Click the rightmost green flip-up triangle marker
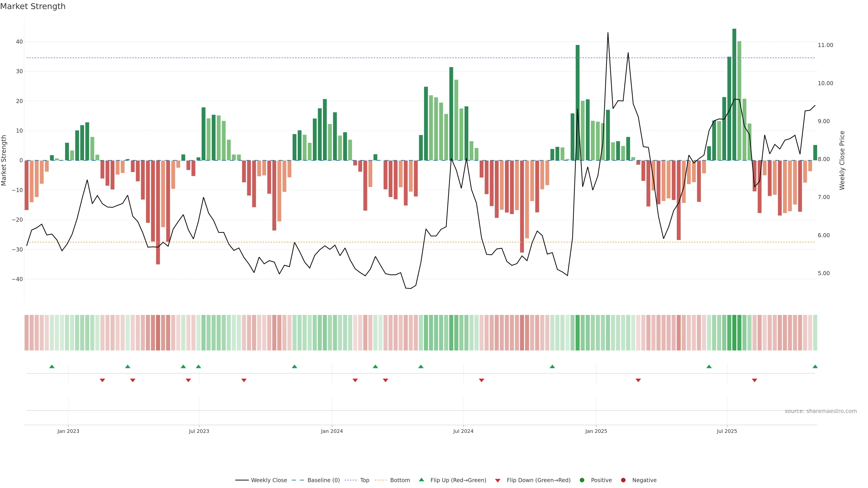The image size is (868, 488). point(815,366)
